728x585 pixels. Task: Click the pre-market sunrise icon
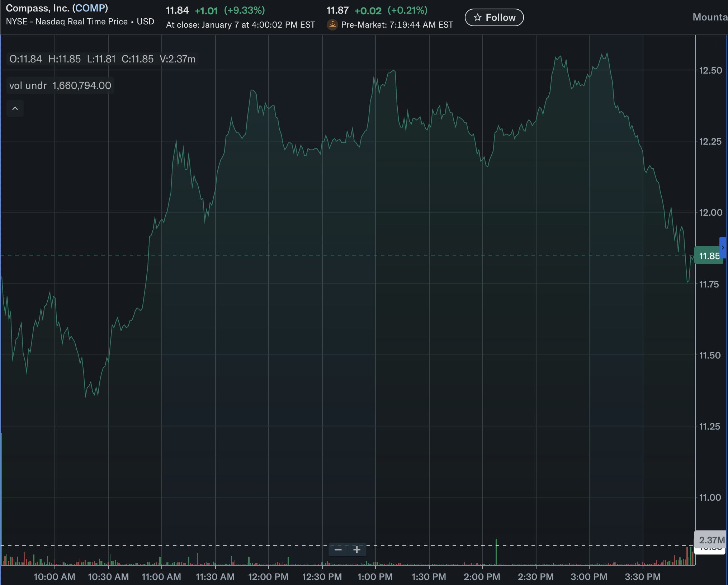[x=332, y=24]
